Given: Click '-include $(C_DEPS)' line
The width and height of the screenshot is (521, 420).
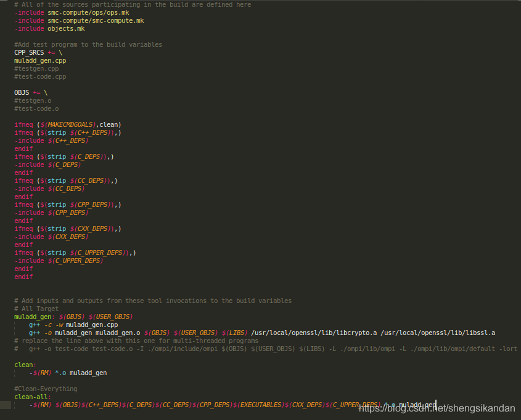Looking at the screenshot, I should coord(47,164).
